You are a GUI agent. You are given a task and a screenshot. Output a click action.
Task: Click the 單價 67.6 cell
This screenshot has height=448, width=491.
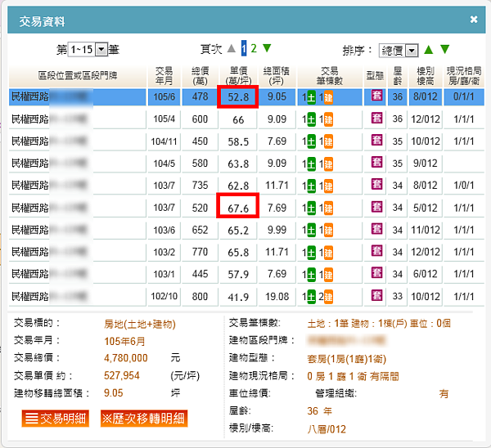click(x=238, y=208)
